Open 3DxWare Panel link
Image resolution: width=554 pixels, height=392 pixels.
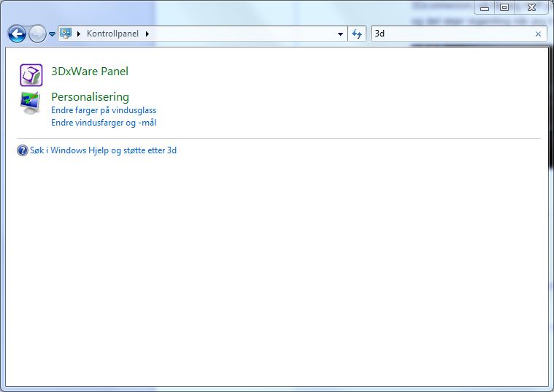pyautogui.click(x=90, y=72)
